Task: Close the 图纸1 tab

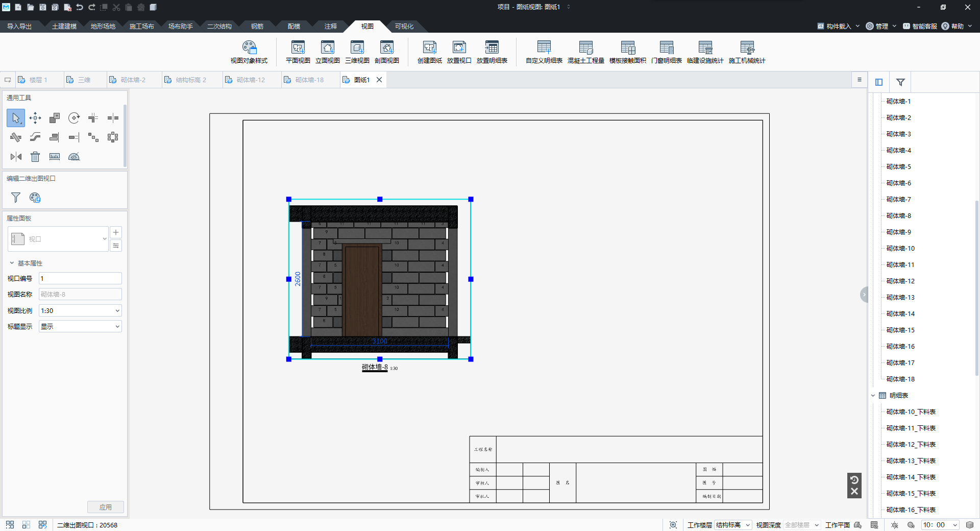Action: [x=379, y=80]
